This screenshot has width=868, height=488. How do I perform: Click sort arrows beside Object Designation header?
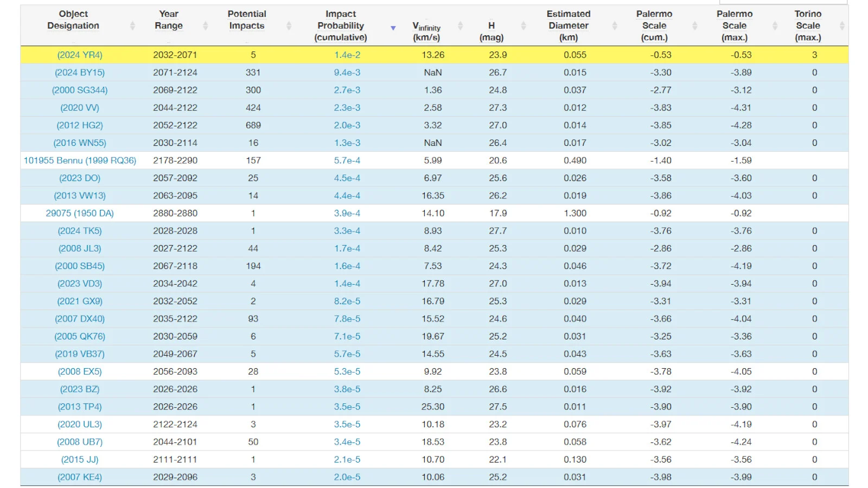(132, 25)
